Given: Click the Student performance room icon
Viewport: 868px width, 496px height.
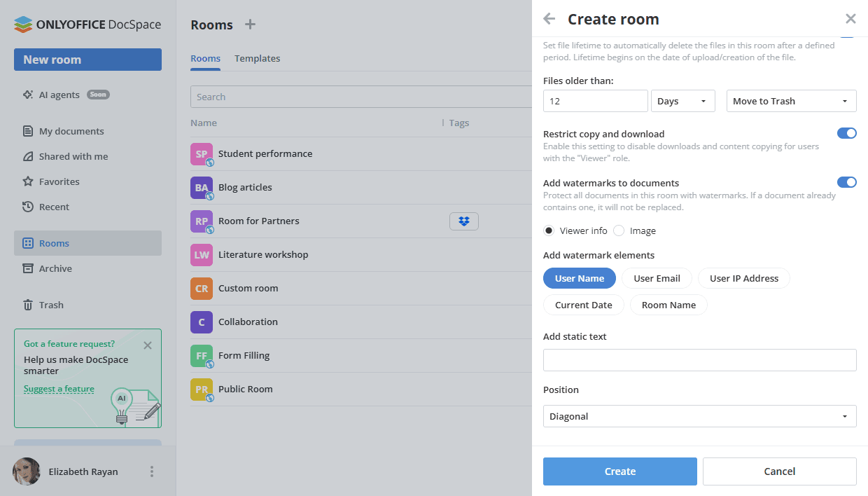Looking at the screenshot, I should pos(202,153).
